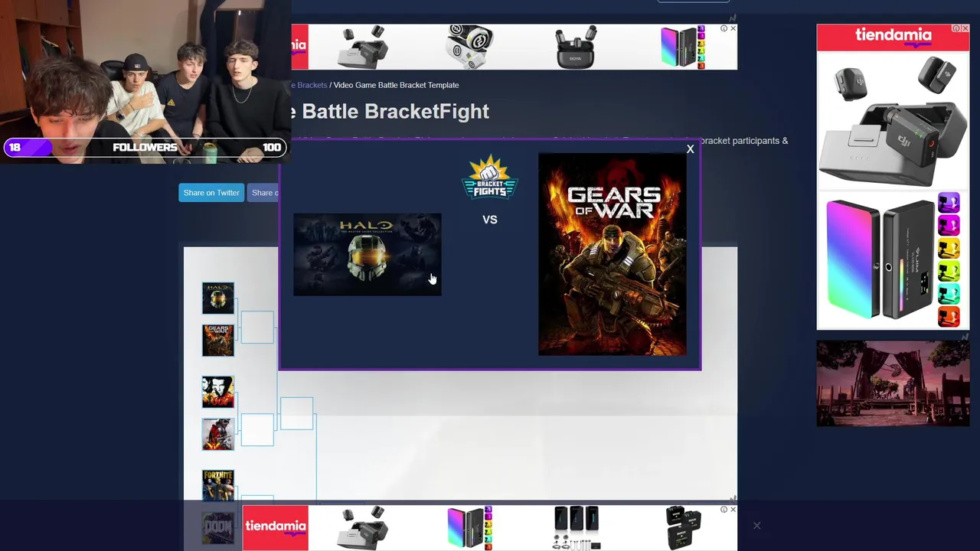Screen dimensions: 980x551
Task: Open ad info icon on top banner
Action: (724, 28)
